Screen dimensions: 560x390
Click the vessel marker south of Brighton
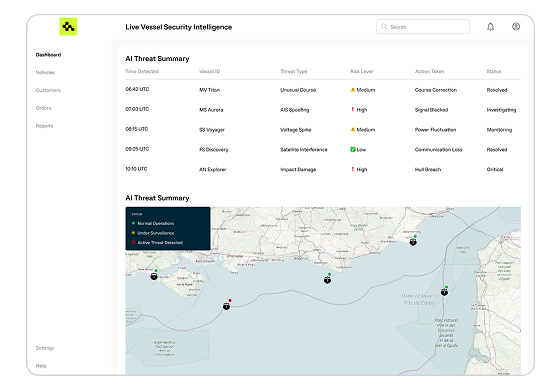(x=327, y=280)
